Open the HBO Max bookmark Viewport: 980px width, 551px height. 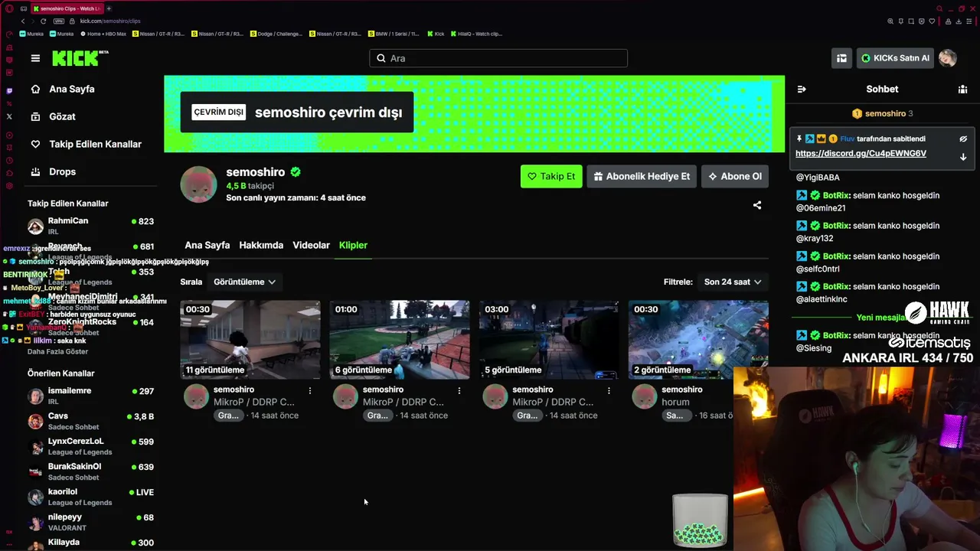[x=103, y=34]
